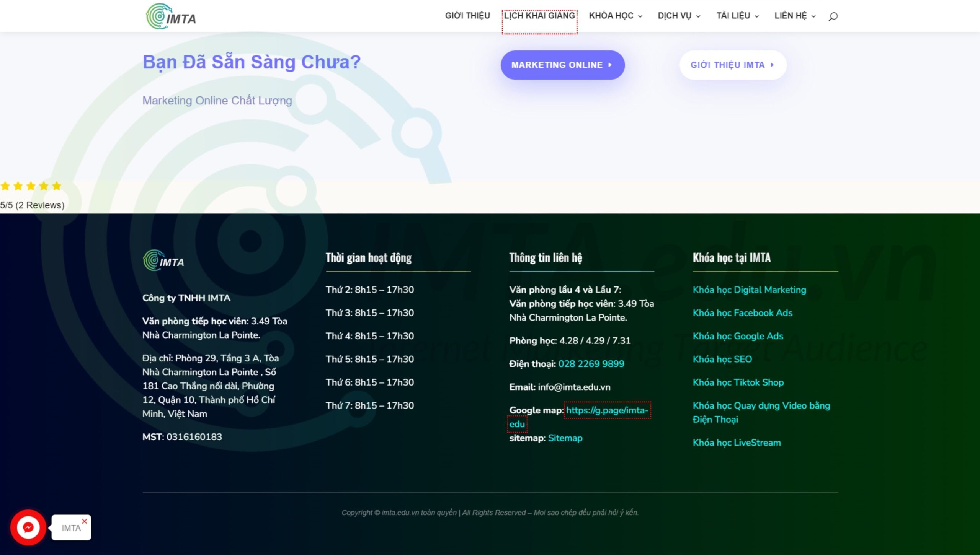Open Khóa học Digital Marketing link

[749, 290]
